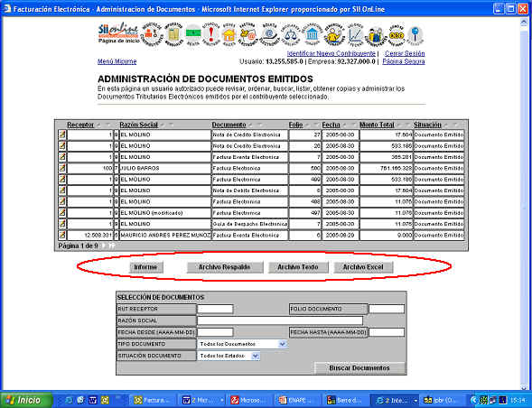The width and height of the screenshot is (532, 408).
Task: Expand the Tipo Documento dropdown
Action: (x=283, y=344)
